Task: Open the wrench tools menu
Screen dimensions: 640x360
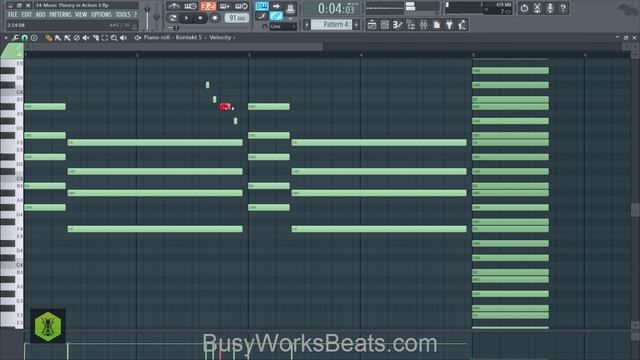Action: (15, 38)
